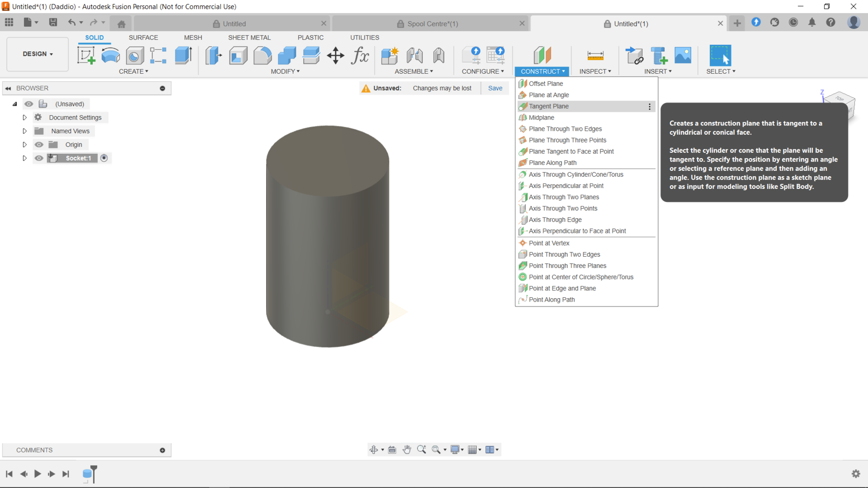The height and width of the screenshot is (488, 868).
Task: Switch to the SHEET METAL tab
Action: (249, 38)
